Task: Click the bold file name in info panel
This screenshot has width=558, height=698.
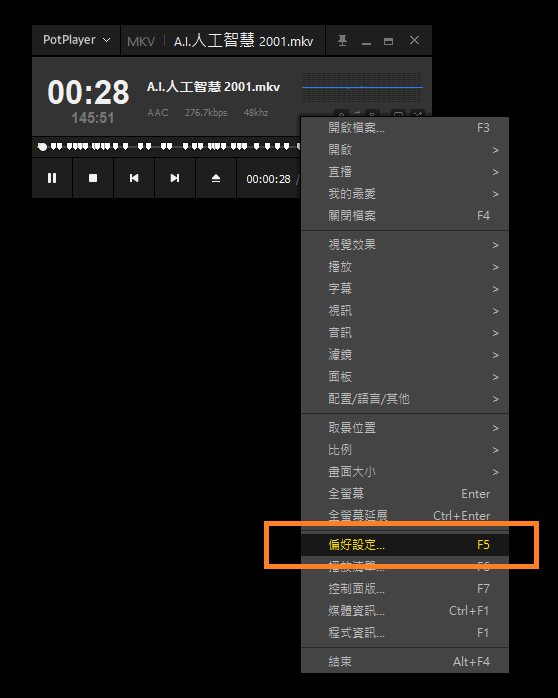Action: point(214,86)
